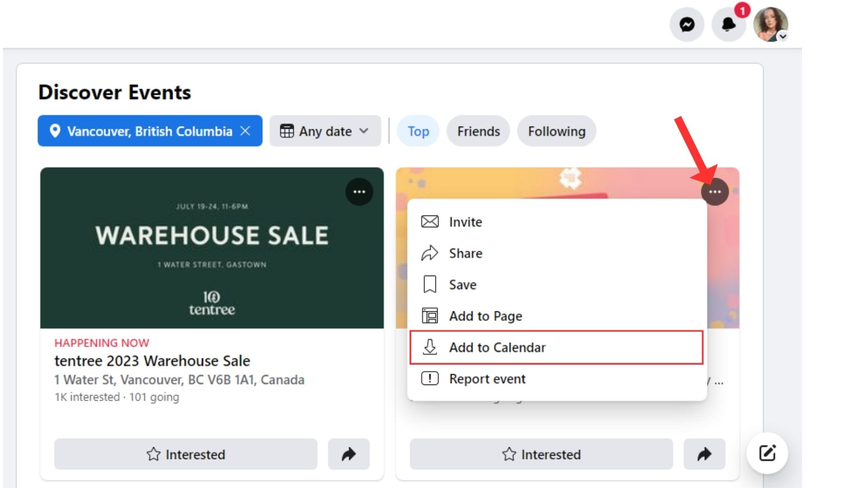Select Add to Page menu entry
The height and width of the screenshot is (488, 868).
(485, 316)
